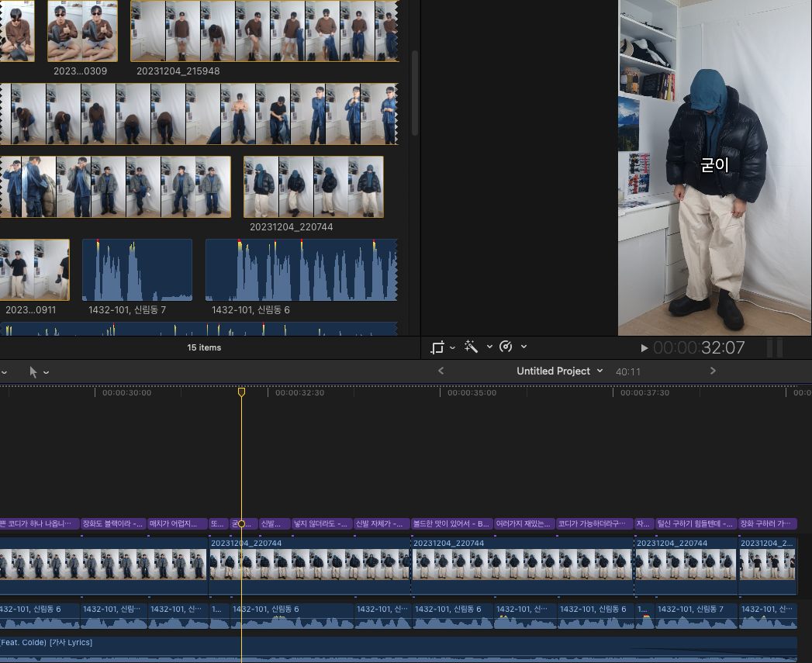
Task: Select the second 20231204_220744 video clip in the timeline
Action: click(523, 565)
